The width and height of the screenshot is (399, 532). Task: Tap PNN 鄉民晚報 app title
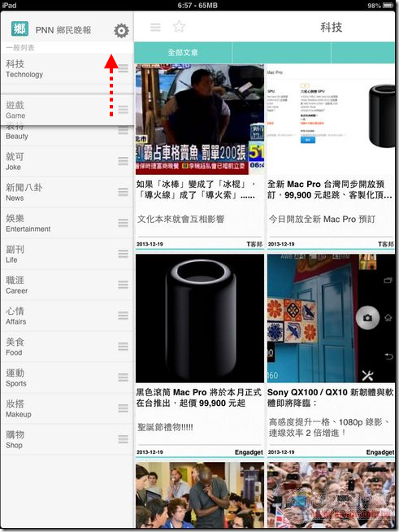(63, 30)
